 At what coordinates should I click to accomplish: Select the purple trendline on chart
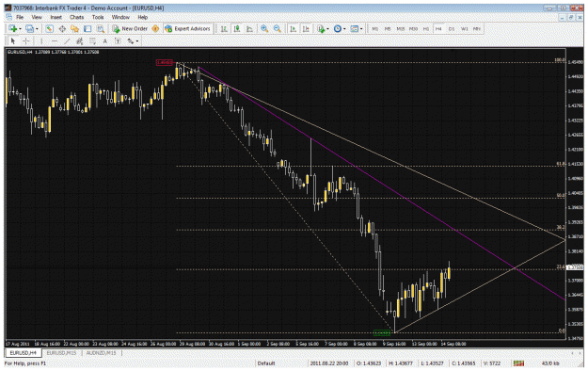pos(382,184)
